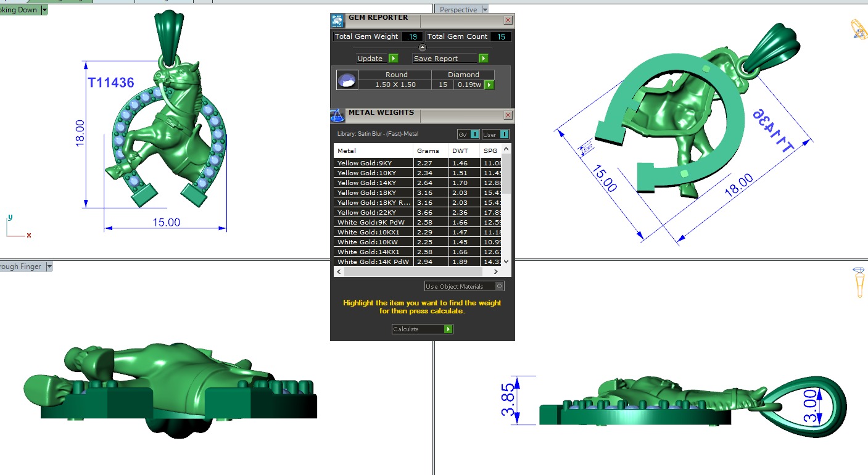Enable Use Object Materials option
Image resolution: width=868 pixels, height=475 pixels.
pos(500,286)
